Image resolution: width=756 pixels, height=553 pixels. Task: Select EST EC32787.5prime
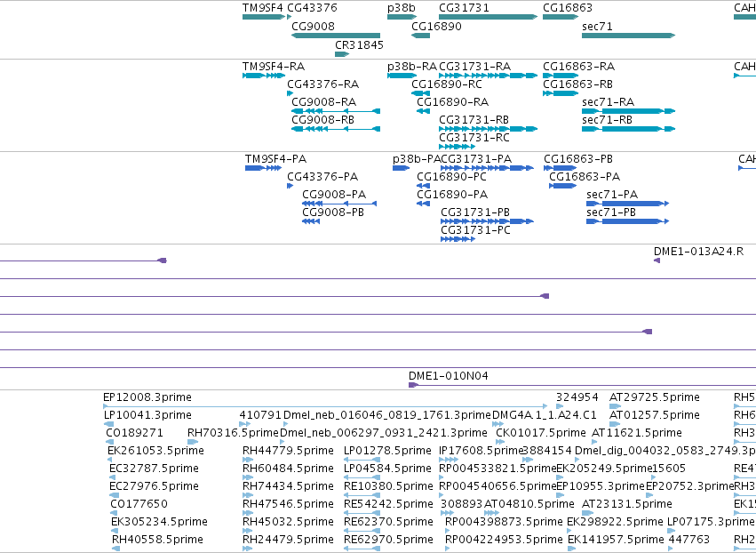pyautogui.click(x=154, y=469)
